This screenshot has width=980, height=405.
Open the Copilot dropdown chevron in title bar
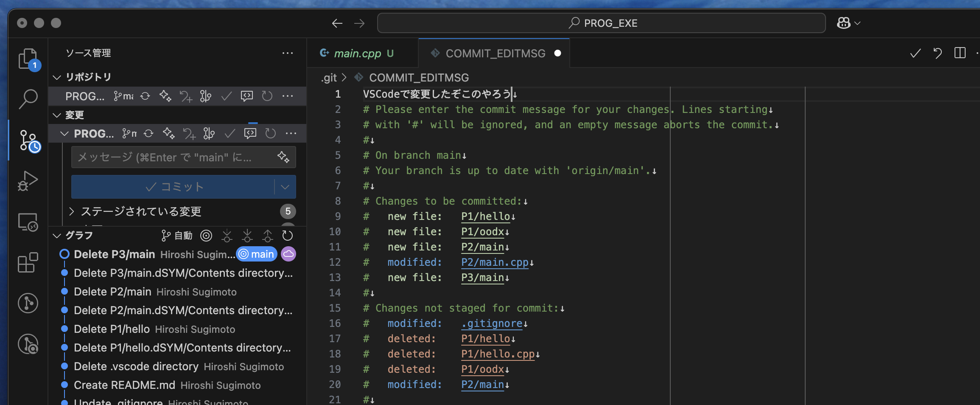858,23
